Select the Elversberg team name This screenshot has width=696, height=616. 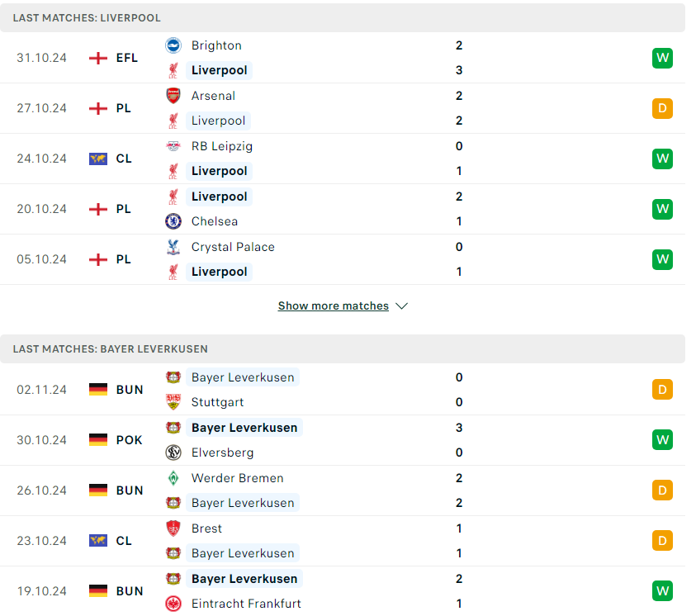[222, 453]
